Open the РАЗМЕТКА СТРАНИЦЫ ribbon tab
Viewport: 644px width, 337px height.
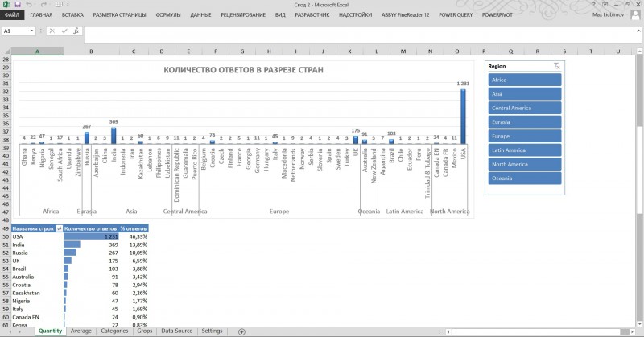pyautogui.click(x=119, y=14)
